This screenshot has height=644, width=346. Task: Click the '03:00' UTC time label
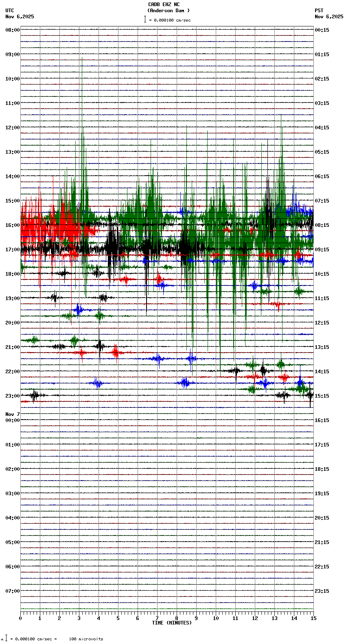[x=13, y=494]
